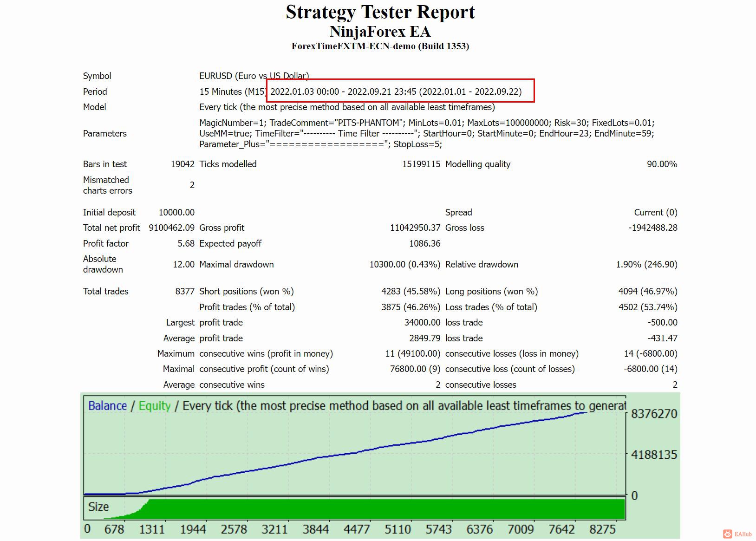Select the profit factor value "5.68"
The width and height of the screenshot is (756, 541).
[x=186, y=243]
